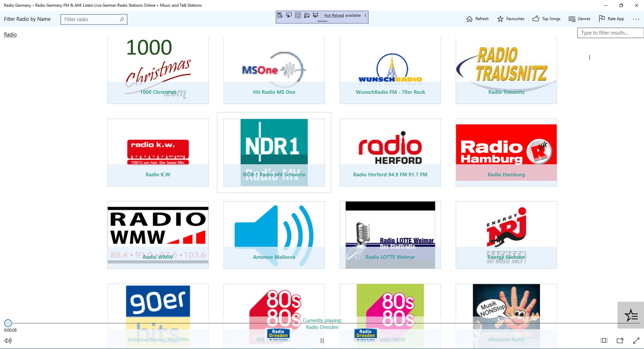
Task: Select the Radio Trausnitz station tile
Action: point(506,70)
